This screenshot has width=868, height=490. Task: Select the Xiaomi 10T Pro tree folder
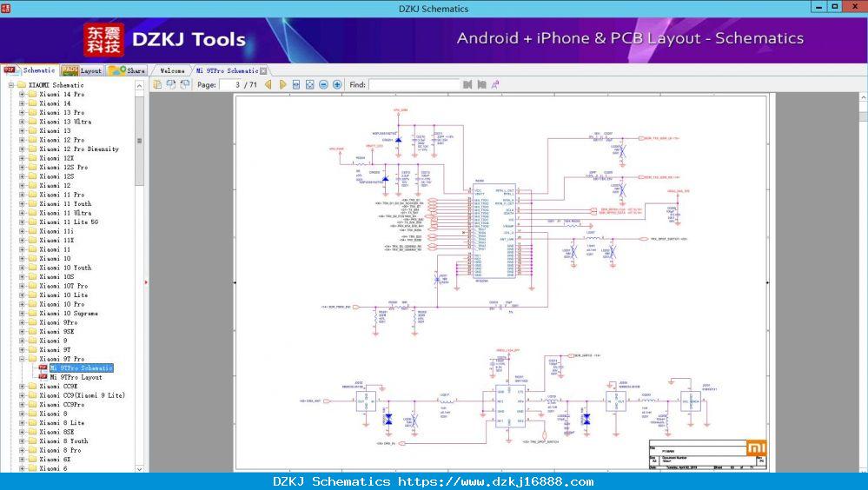[63, 286]
